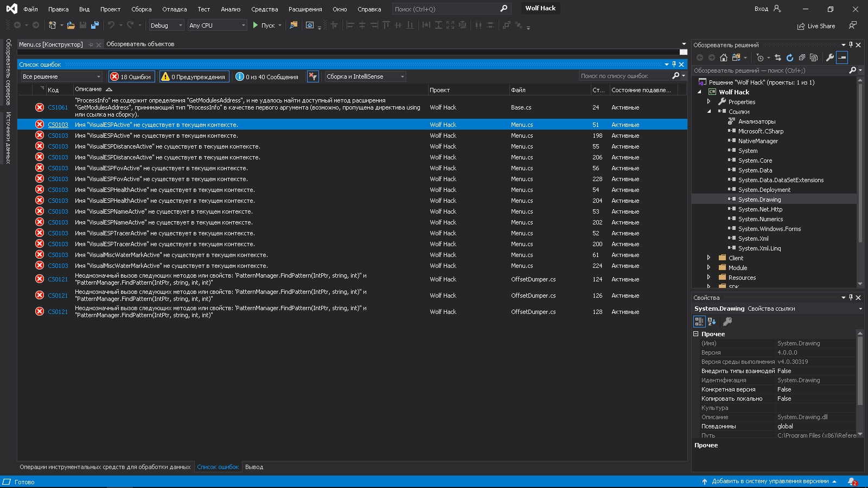Open the Debug configuration dropdown
The width and height of the screenshot is (868, 488).
[x=166, y=25]
